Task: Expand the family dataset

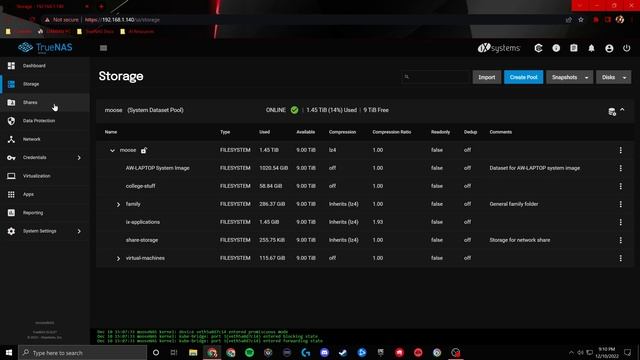Action: (118, 204)
